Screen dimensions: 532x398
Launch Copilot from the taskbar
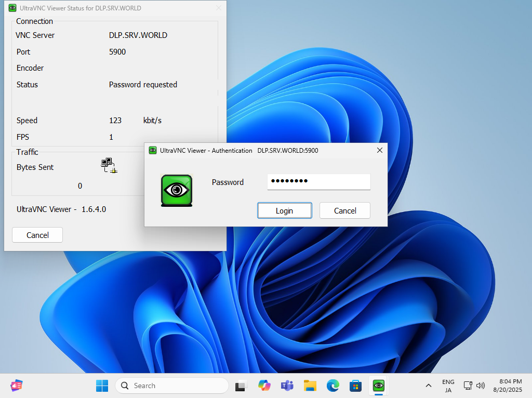[x=264, y=386]
